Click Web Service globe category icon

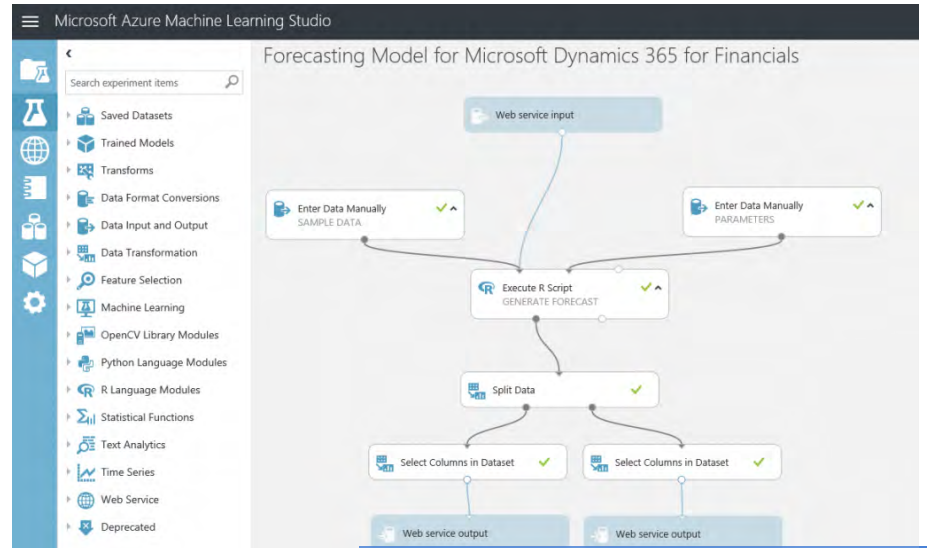pos(86,500)
